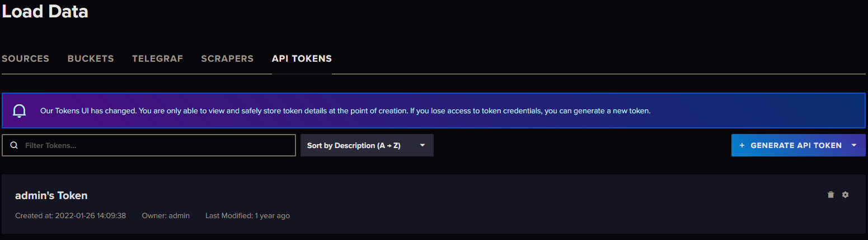
Task: Focus the Filter Tokens search field
Action: pos(157,145)
